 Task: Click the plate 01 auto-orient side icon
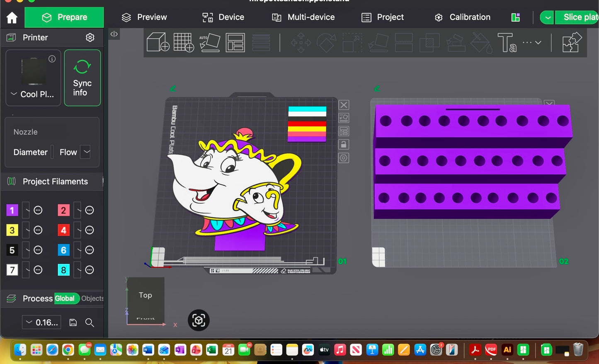pyautogui.click(x=344, y=118)
